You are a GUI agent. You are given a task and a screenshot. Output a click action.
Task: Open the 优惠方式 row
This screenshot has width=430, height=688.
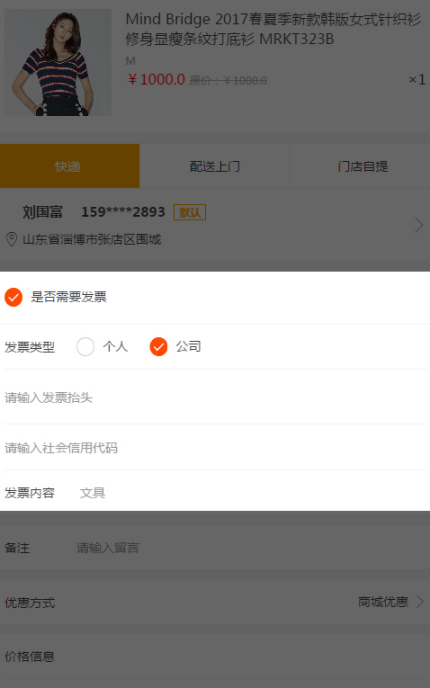tap(215, 602)
